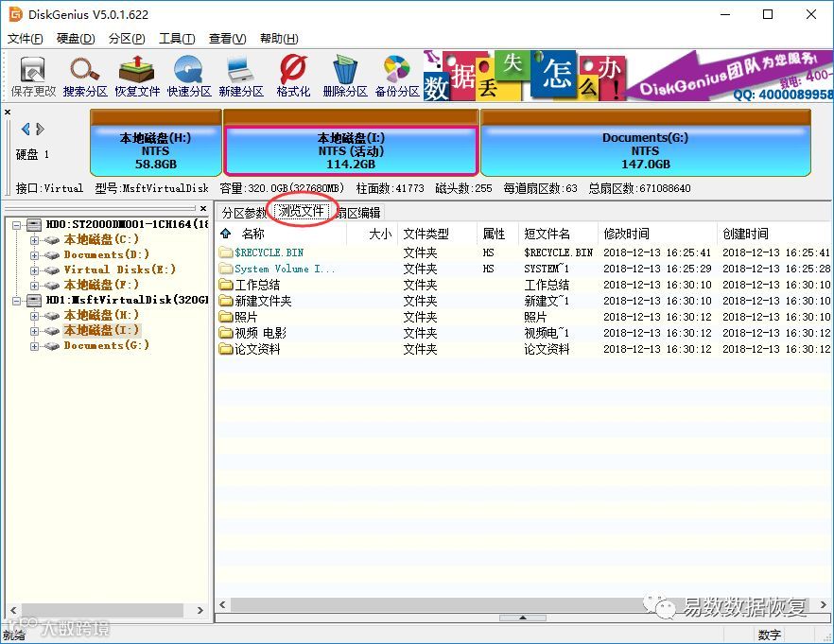Screen dimensions: 834x644
Task: Expand the Documents(D:) tree node
Action: tap(34, 255)
